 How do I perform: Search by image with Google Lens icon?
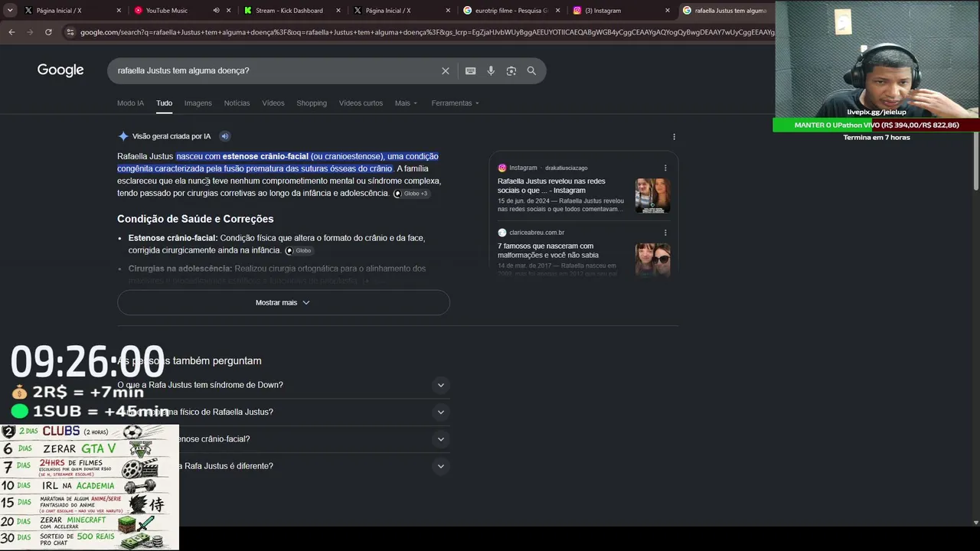[x=511, y=71]
